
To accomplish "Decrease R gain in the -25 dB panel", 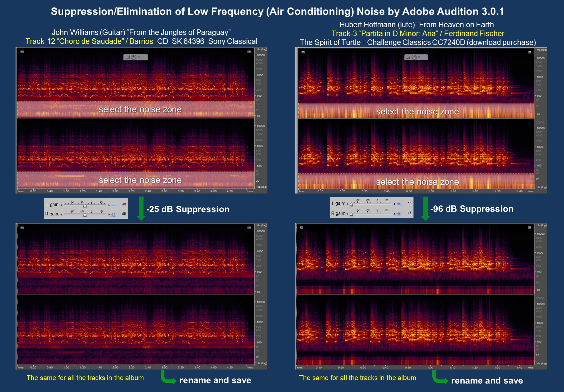I will 61,214.
